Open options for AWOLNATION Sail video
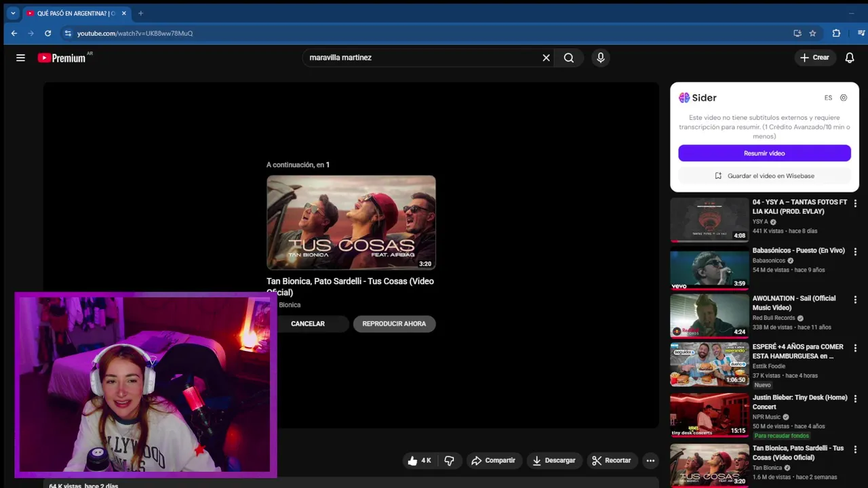The image size is (868, 488). coord(855,300)
